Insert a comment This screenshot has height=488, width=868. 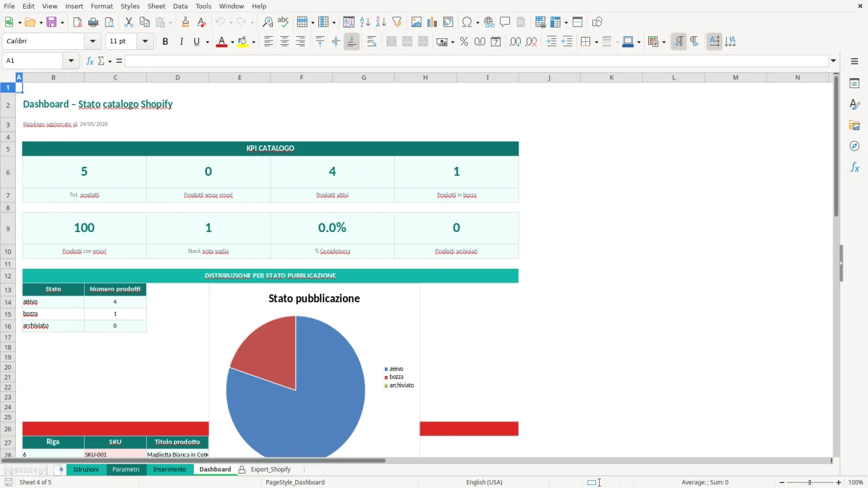[x=506, y=22]
